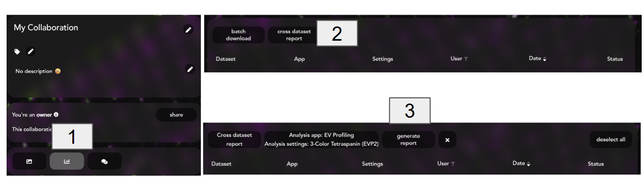Filter by User in the upper table
Screen dimensions: 644x183
[x=466, y=59]
